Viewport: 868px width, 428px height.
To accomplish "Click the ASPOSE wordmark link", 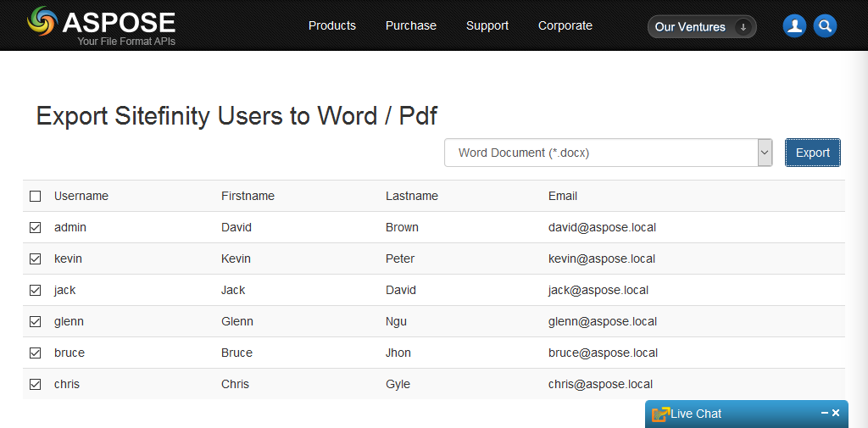I will (x=119, y=23).
